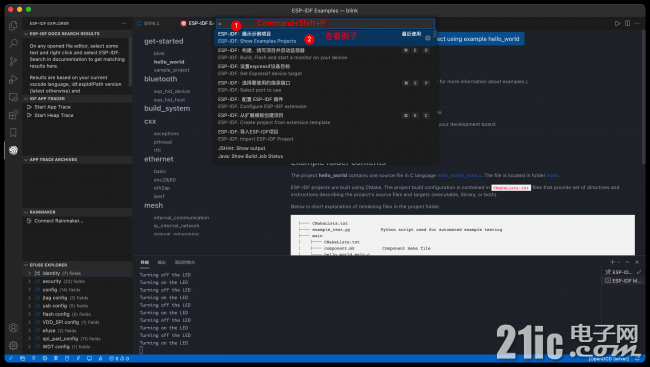Viewport: 650px width, 367px height.
Task: Open the hello_world_main.c link
Action: [459, 175]
